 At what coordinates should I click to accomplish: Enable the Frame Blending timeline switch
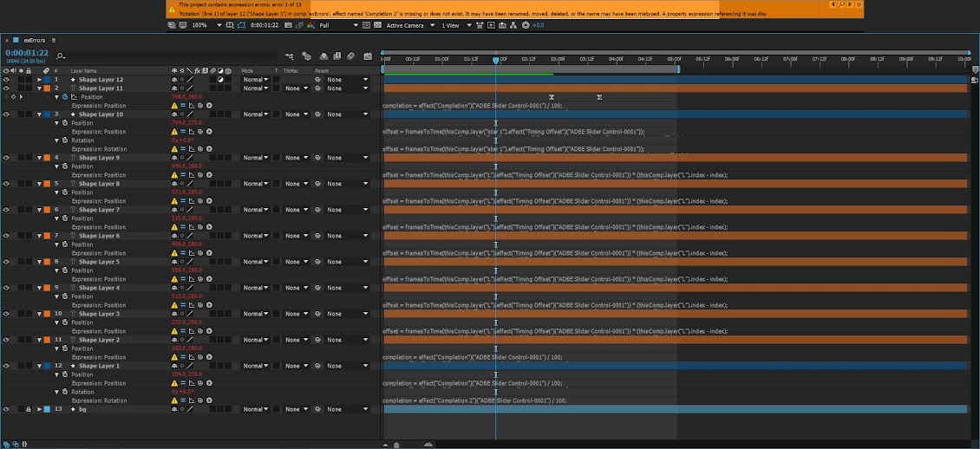coord(336,55)
